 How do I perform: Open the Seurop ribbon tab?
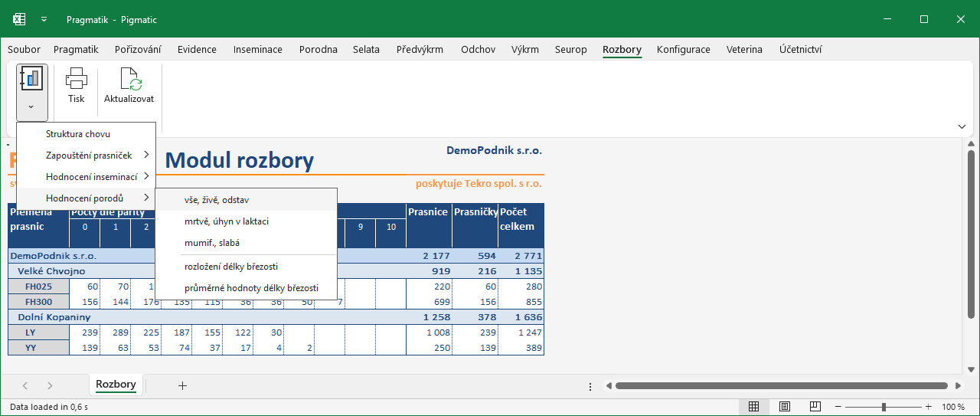click(571, 50)
